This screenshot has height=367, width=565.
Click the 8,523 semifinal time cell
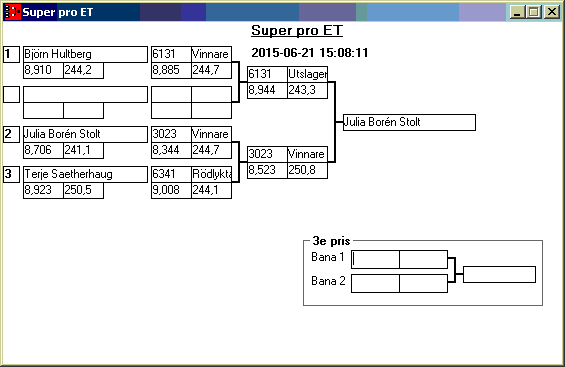coord(267,170)
